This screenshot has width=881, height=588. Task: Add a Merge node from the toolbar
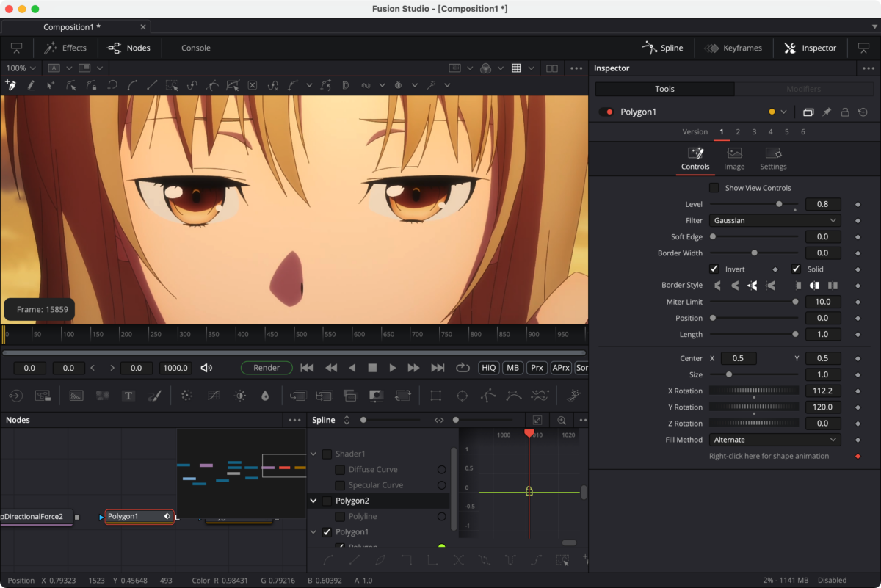297,396
